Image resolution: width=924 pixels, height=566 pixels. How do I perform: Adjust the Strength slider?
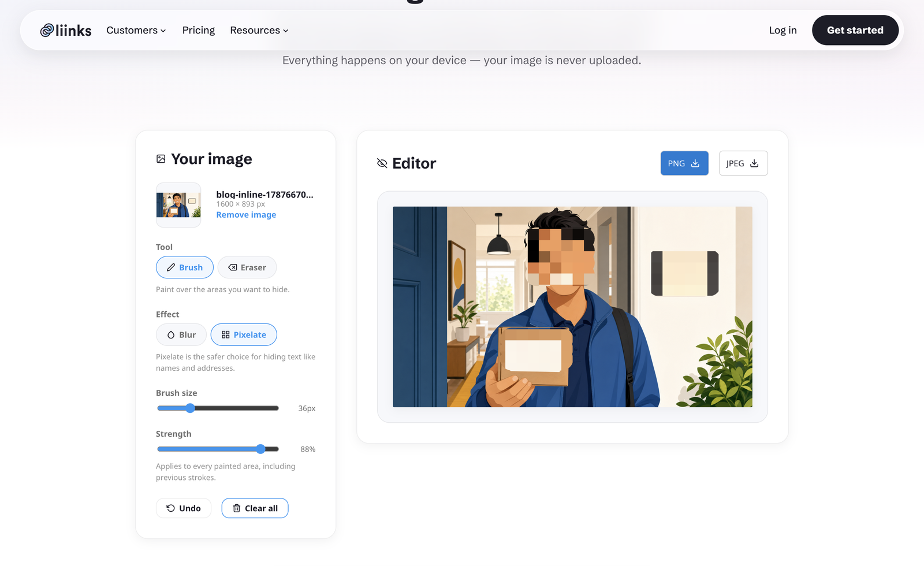point(218,449)
